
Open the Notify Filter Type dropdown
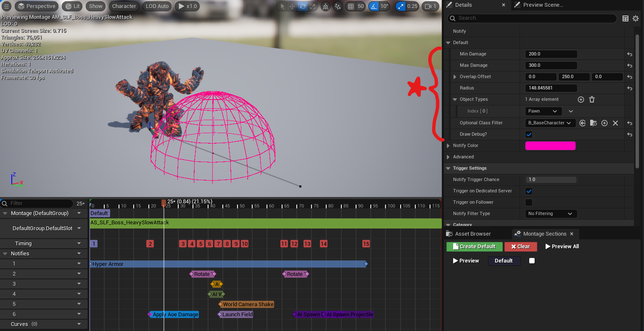pos(551,214)
